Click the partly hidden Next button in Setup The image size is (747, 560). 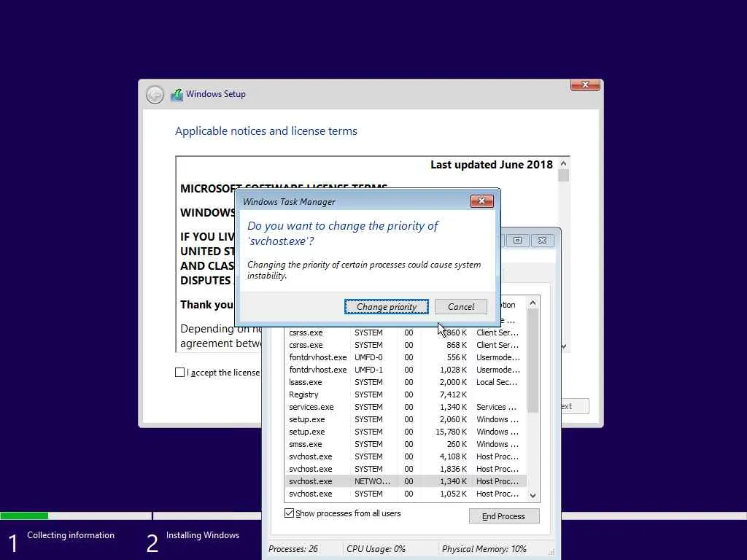pos(575,406)
